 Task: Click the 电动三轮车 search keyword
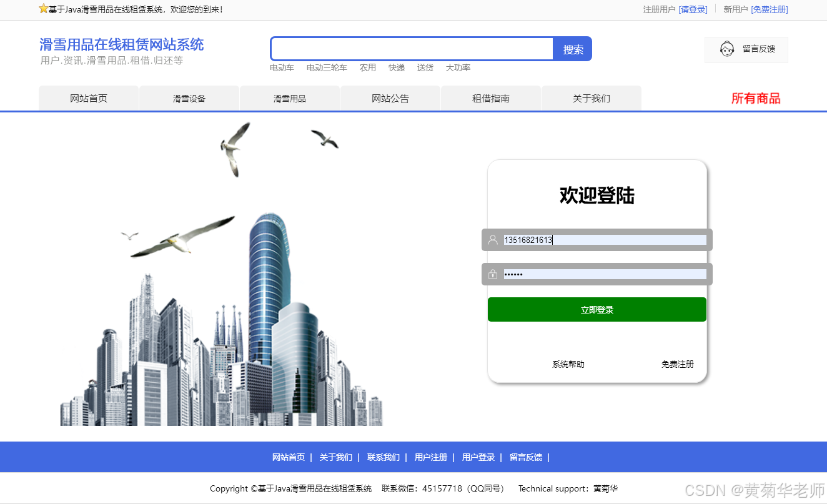(x=327, y=67)
